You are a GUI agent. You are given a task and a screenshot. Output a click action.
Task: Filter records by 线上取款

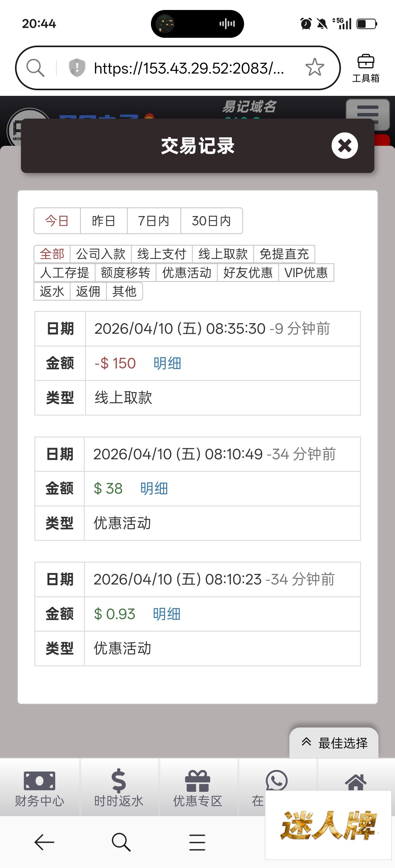click(x=222, y=254)
